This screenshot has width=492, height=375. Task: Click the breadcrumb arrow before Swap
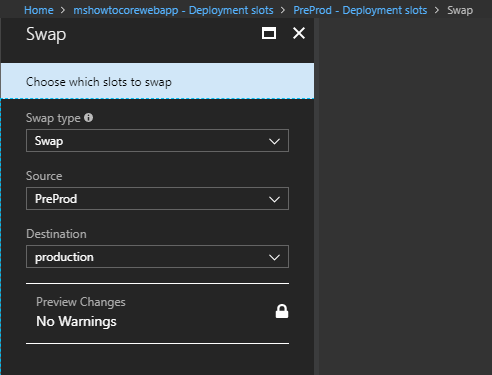pyautogui.click(x=437, y=10)
